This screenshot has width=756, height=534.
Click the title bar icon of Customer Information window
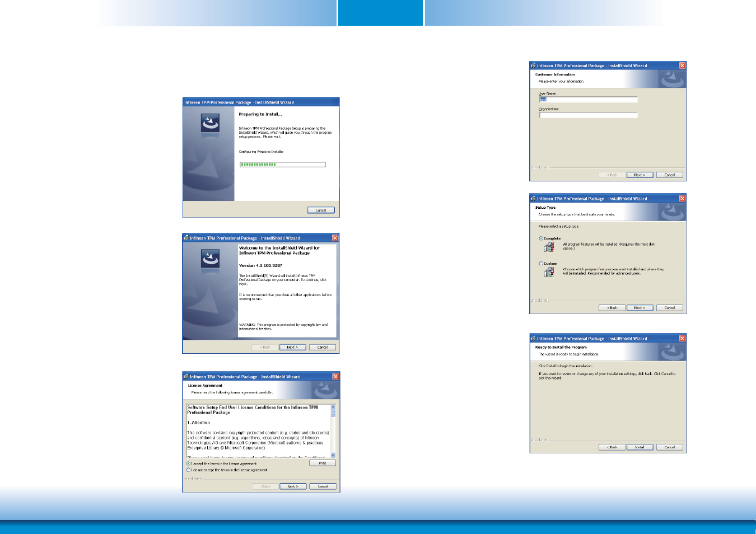(x=533, y=65)
